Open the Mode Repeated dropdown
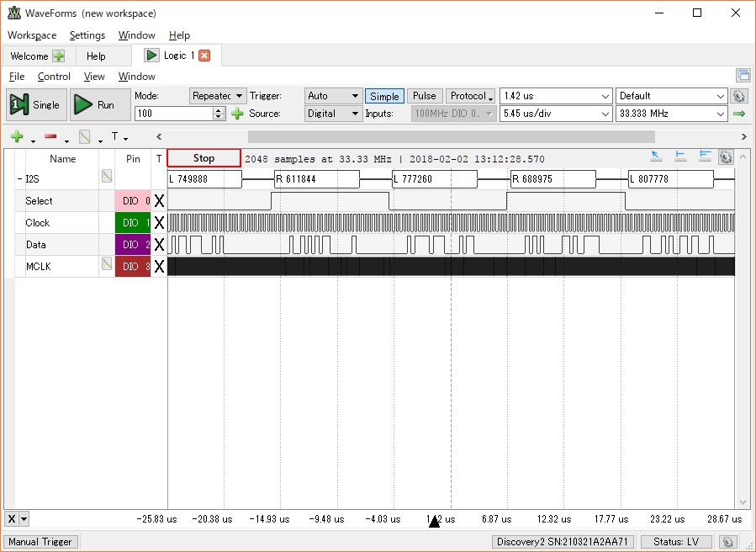 (x=218, y=96)
